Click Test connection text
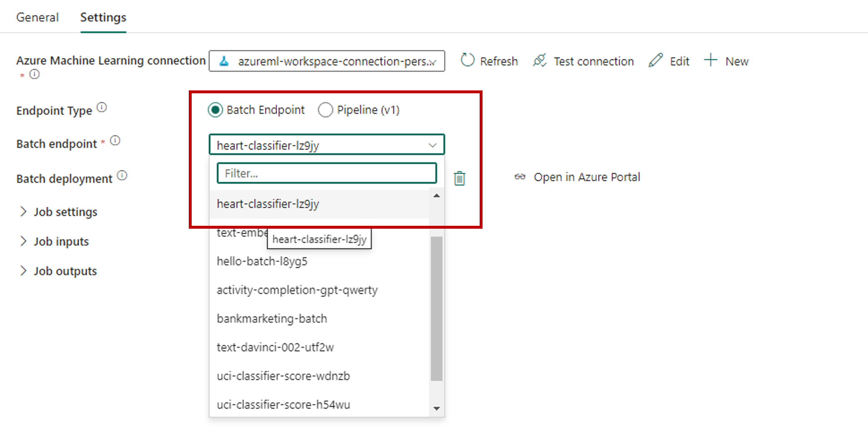The image size is (868, 432). 594,61
